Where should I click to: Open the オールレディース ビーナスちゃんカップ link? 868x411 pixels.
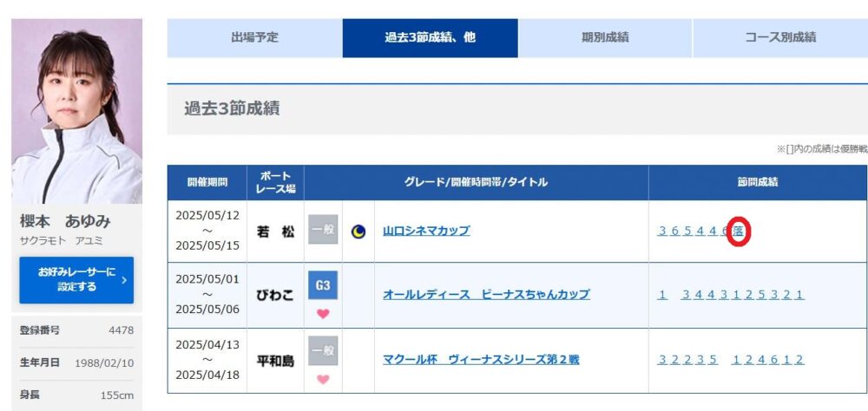[x=486, y=294]
